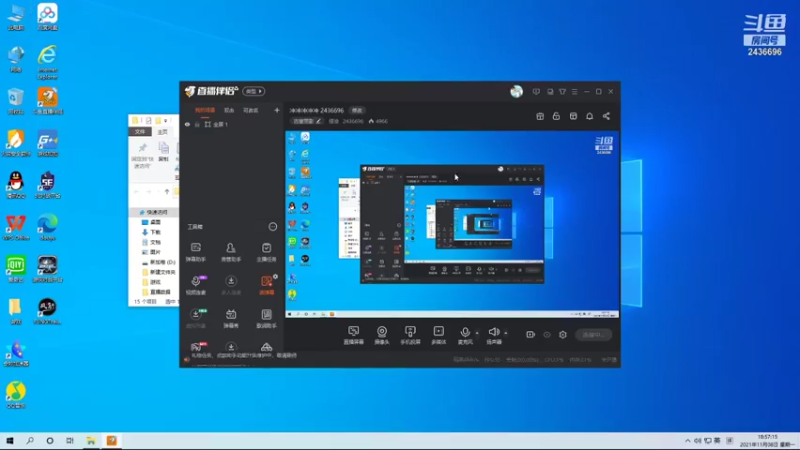This screenshot has height=450, width=800.
Task: Open the video mic-link tool with the purple badge
Action: 195,285
